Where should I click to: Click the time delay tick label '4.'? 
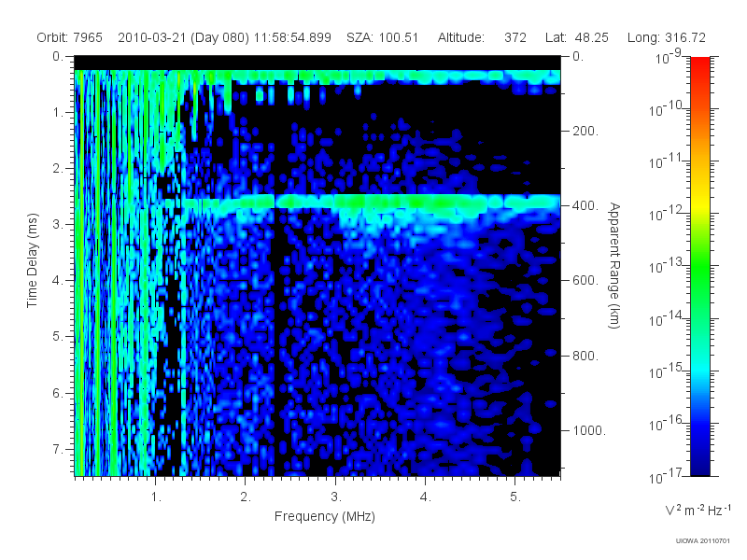coord(57,281)
